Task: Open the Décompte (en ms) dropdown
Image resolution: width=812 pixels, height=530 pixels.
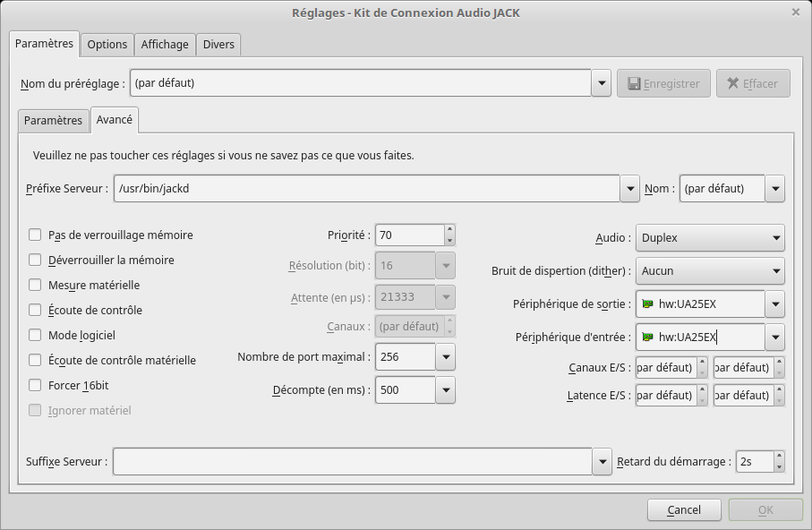Action: [x=445, y=390]
